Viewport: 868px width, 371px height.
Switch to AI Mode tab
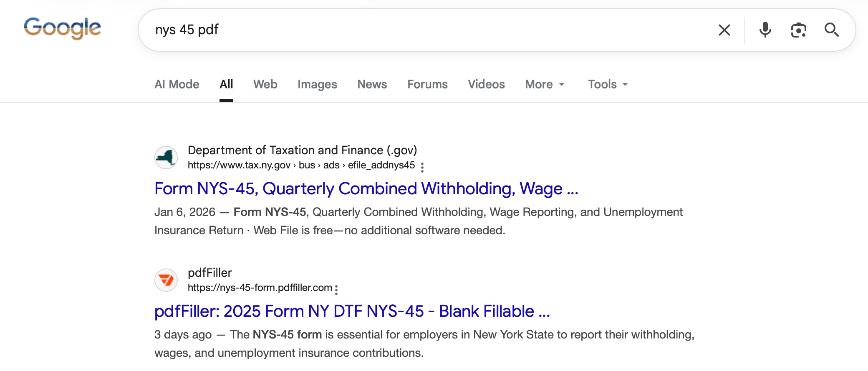tap(177, 85)
